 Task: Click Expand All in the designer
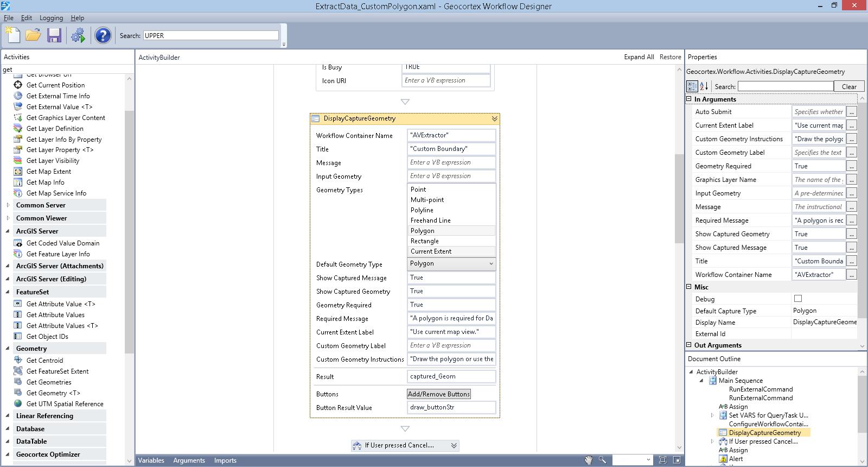pos(639,57)
